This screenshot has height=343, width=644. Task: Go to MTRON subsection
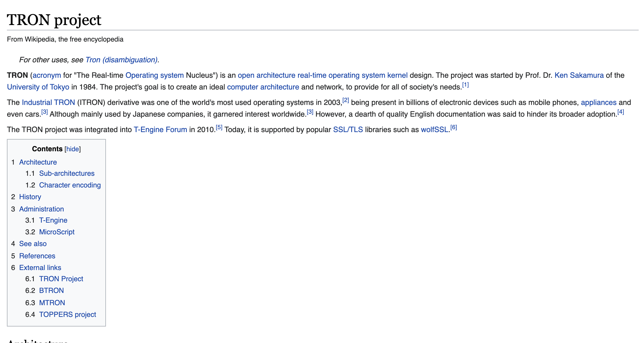(52, 303)
